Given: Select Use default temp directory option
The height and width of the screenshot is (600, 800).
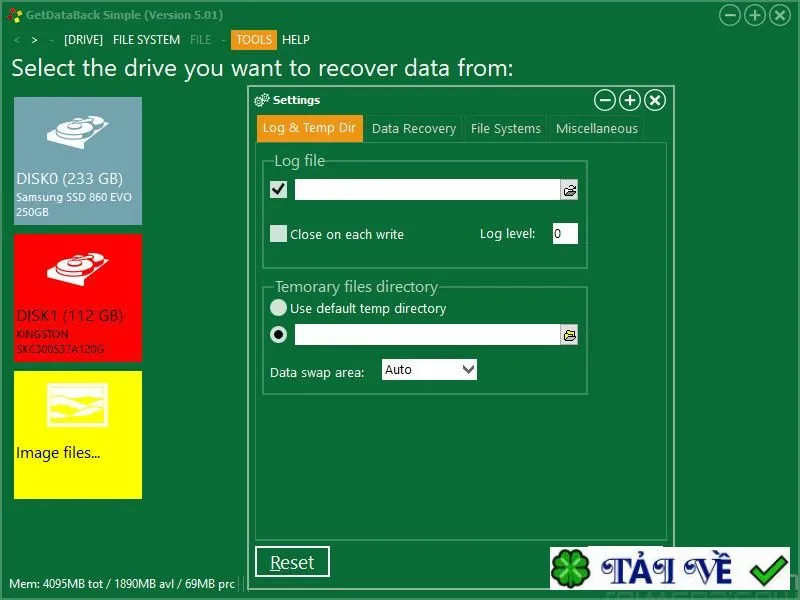Looking at the screenshot, I should pos(278,308).
